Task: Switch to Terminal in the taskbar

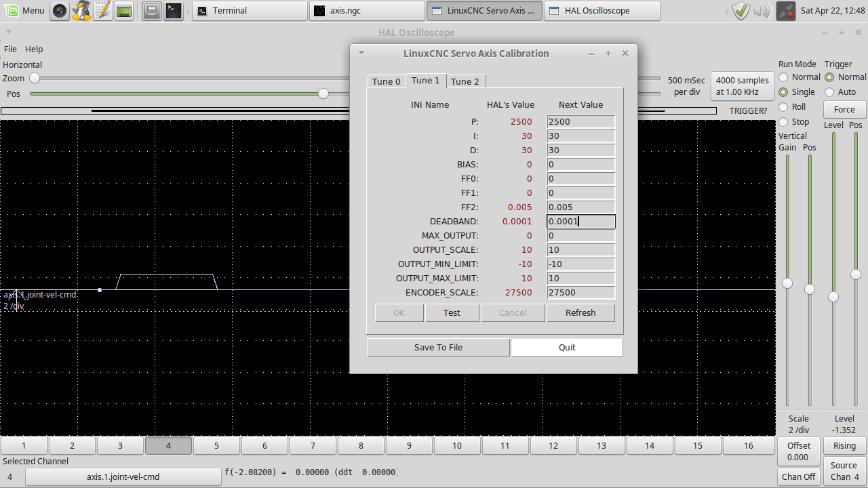Action: (250, 10)
